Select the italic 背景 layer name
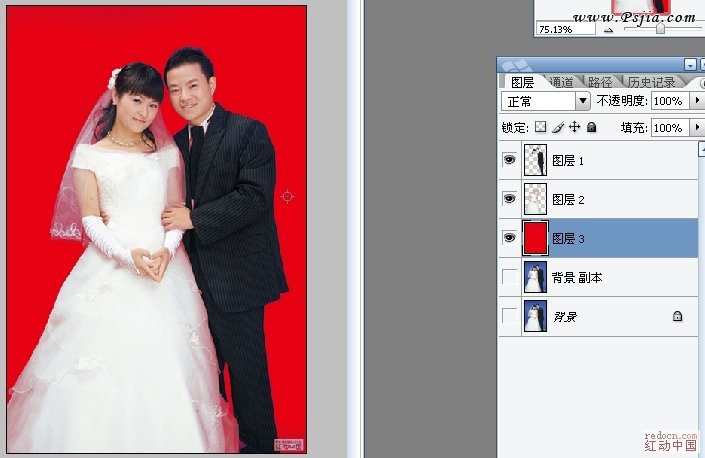Image resolution: width=705 pixels, height=458 pixels. [565, 316]
